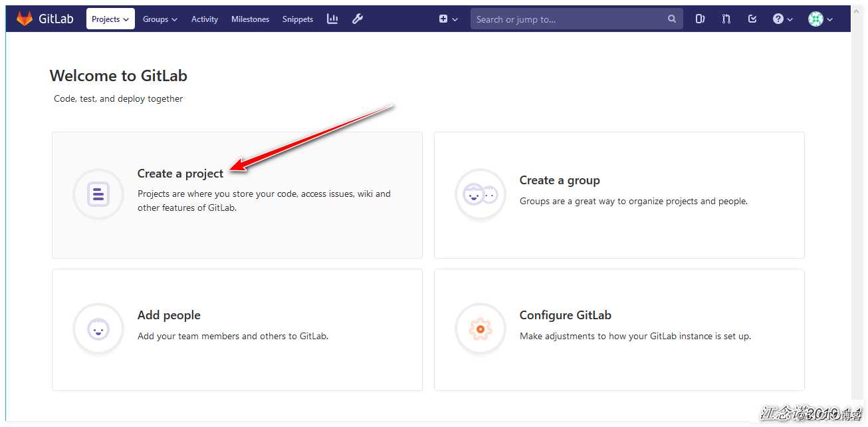
Task: Open the Merge requests icon
Action: [x=726, y=19]
